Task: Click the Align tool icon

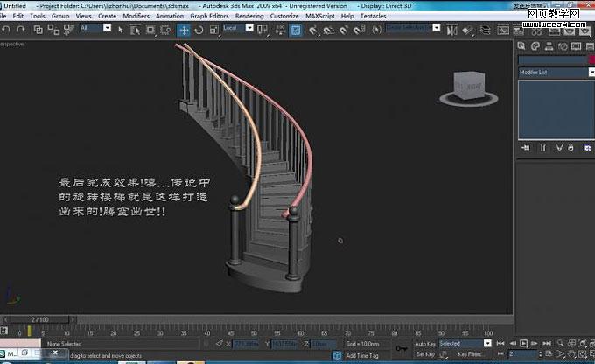Action: [x=468, y=30]
